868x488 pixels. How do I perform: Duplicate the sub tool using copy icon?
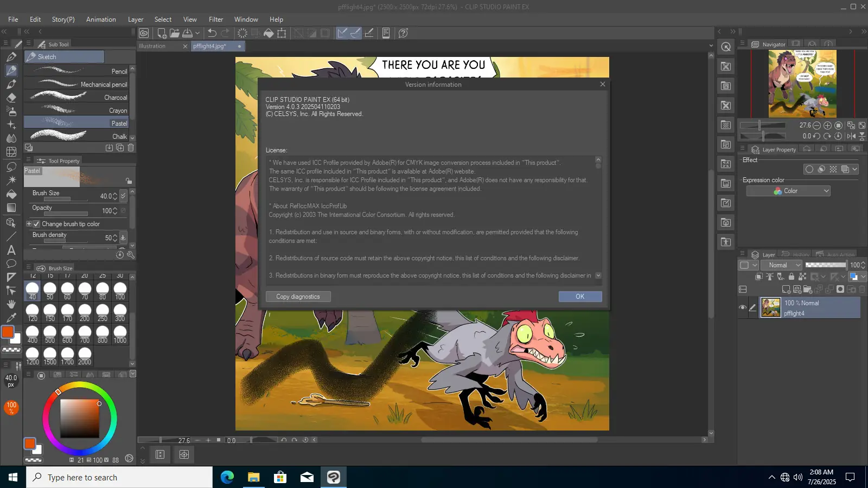(120, 147)
